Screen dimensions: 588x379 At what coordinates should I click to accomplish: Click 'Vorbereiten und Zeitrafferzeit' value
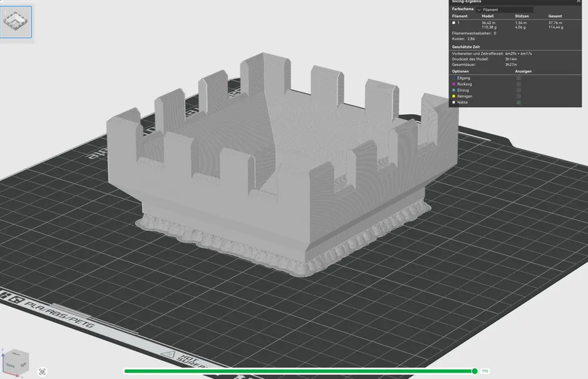(x=518, y=54)
